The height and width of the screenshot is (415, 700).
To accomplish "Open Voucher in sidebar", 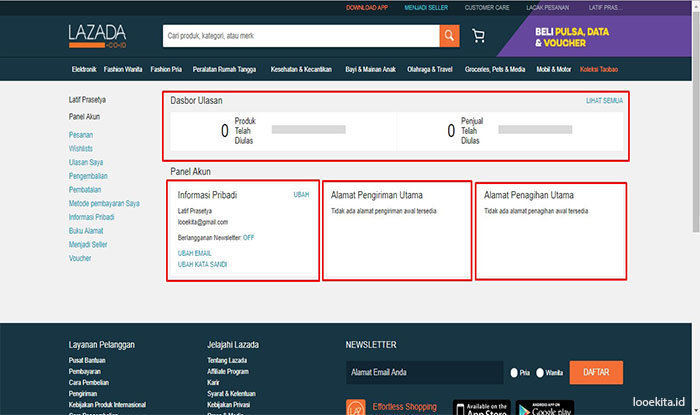I will [80, 258].
